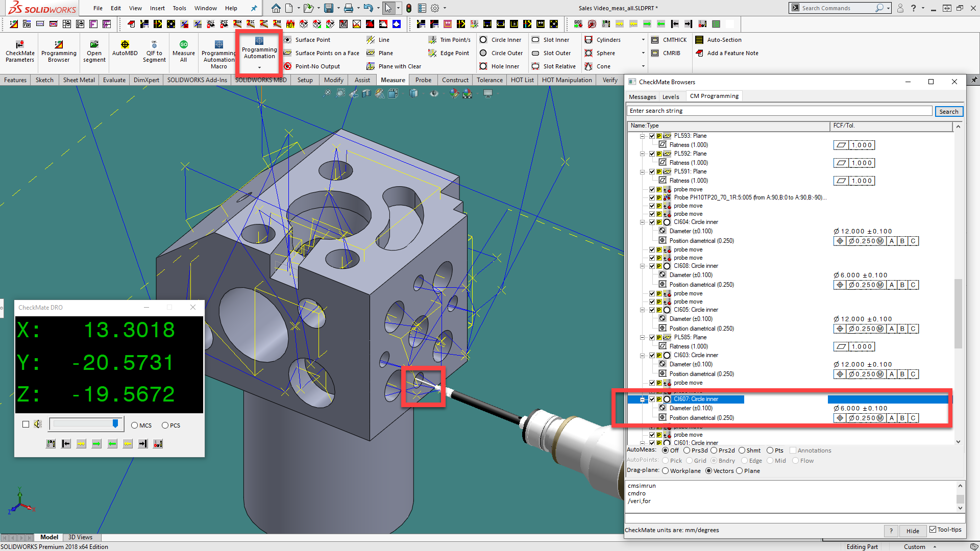This screenshot has width=980, height=551.
Task: Open the Tools menu
Action: coord(179,8)
